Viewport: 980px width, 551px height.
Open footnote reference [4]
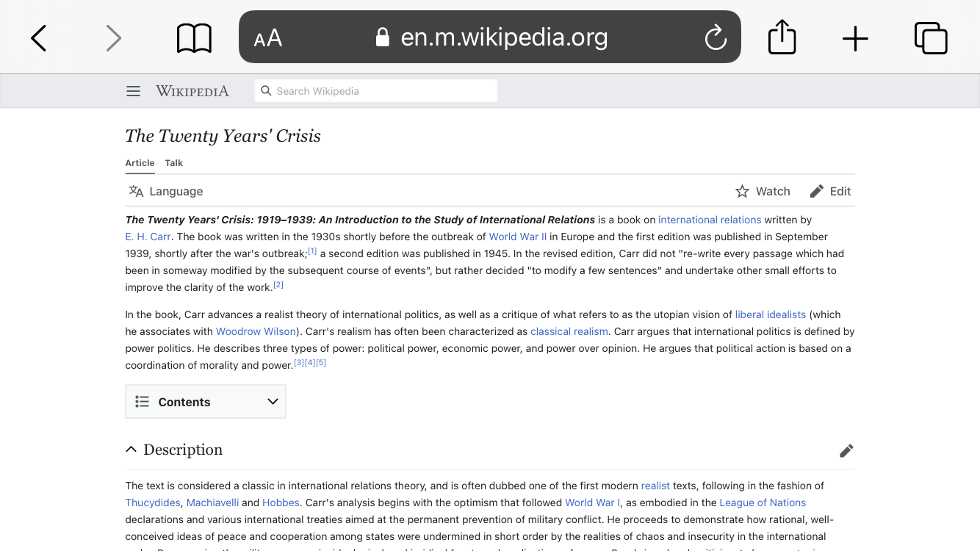coord(310,363)
